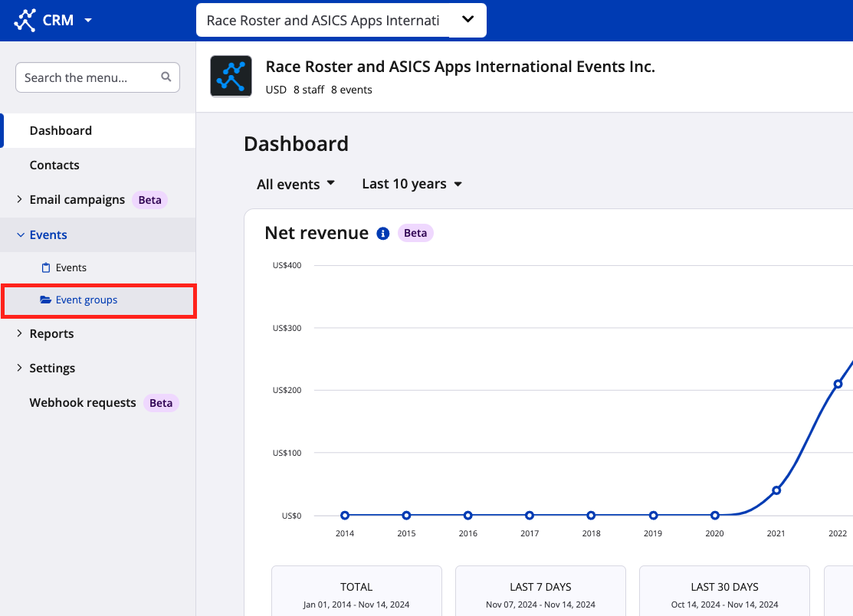Open the CRM product dropdown arrow
853x616 pixels.
88,21
